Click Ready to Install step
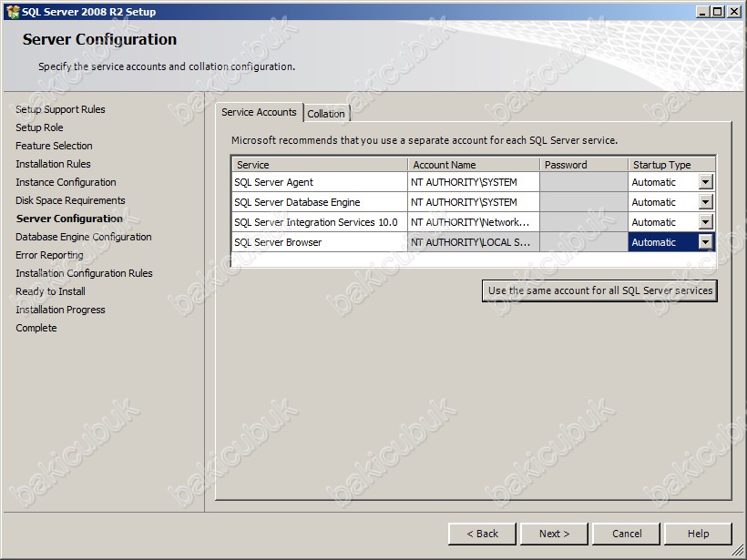747x560 pixels. click(x=50, y=291)
